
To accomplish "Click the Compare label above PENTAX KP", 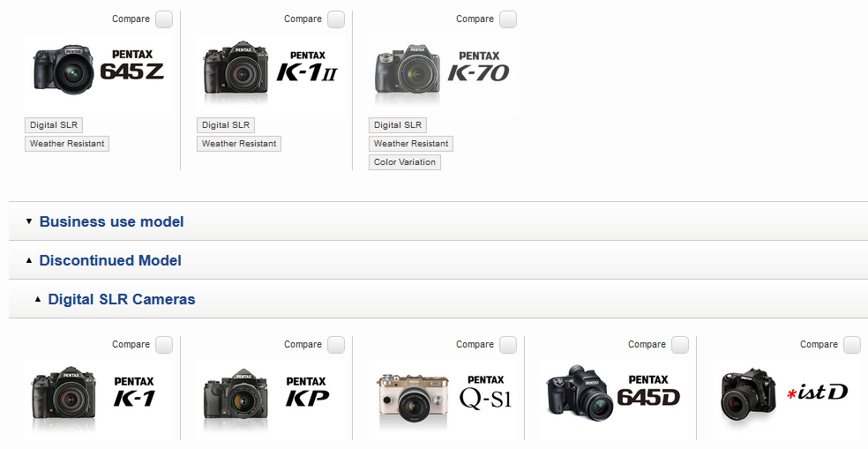I will (303, 344).
